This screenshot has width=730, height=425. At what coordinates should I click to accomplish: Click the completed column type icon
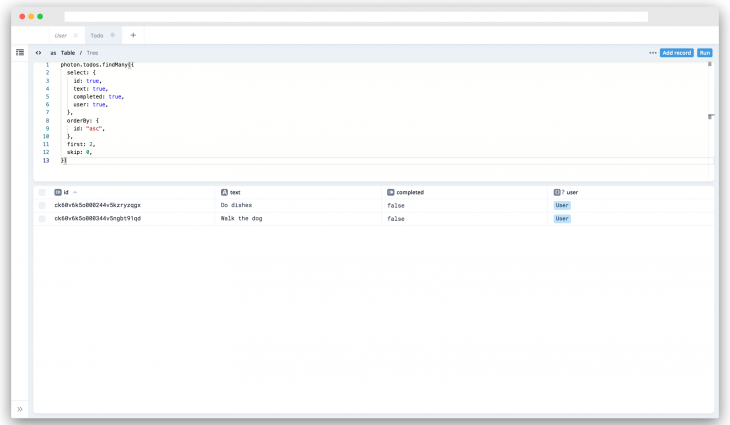(390, 192)
